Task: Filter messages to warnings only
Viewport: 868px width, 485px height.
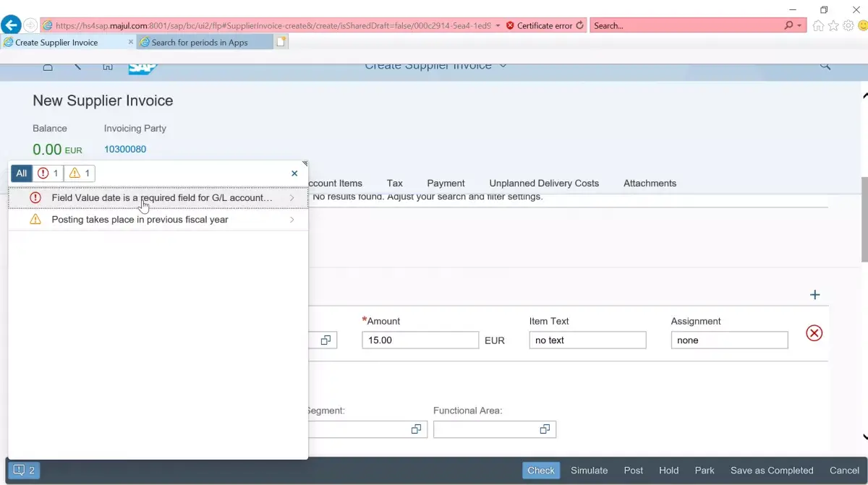Action: tap(80, 173)
